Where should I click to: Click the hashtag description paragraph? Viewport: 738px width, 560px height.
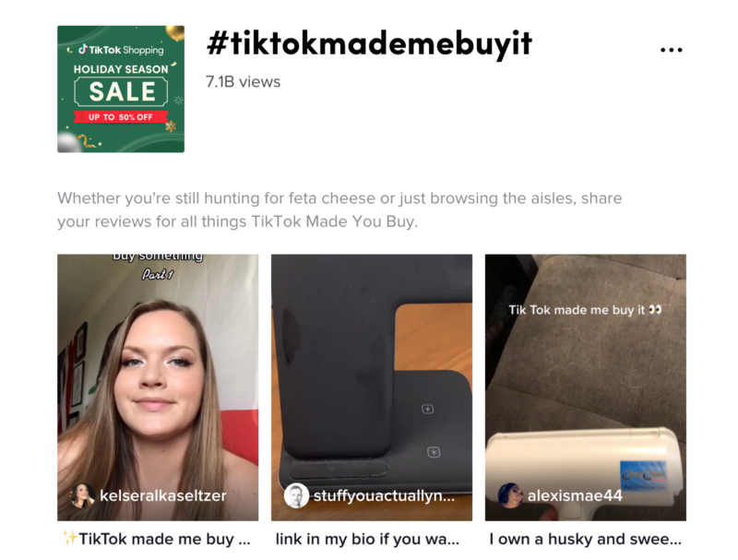(x=339, y=209)
